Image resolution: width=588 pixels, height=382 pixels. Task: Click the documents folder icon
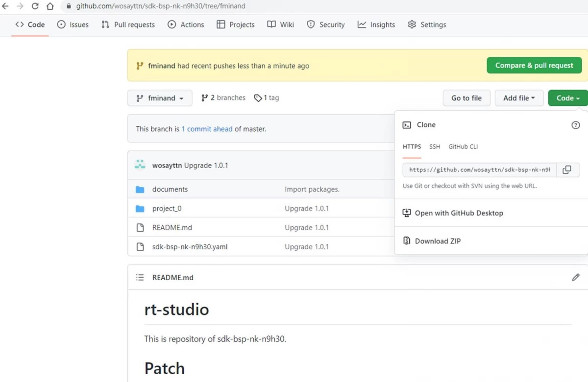tap(140, 189)
